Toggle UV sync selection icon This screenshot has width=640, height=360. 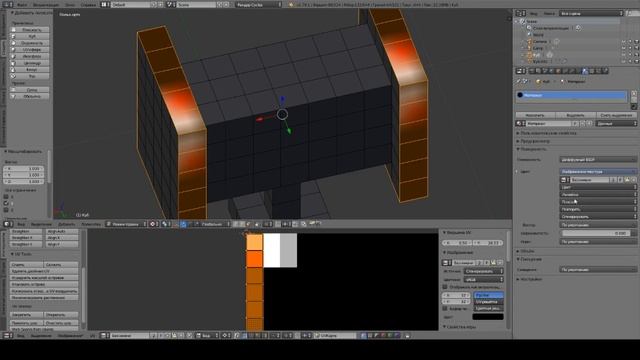237,336
